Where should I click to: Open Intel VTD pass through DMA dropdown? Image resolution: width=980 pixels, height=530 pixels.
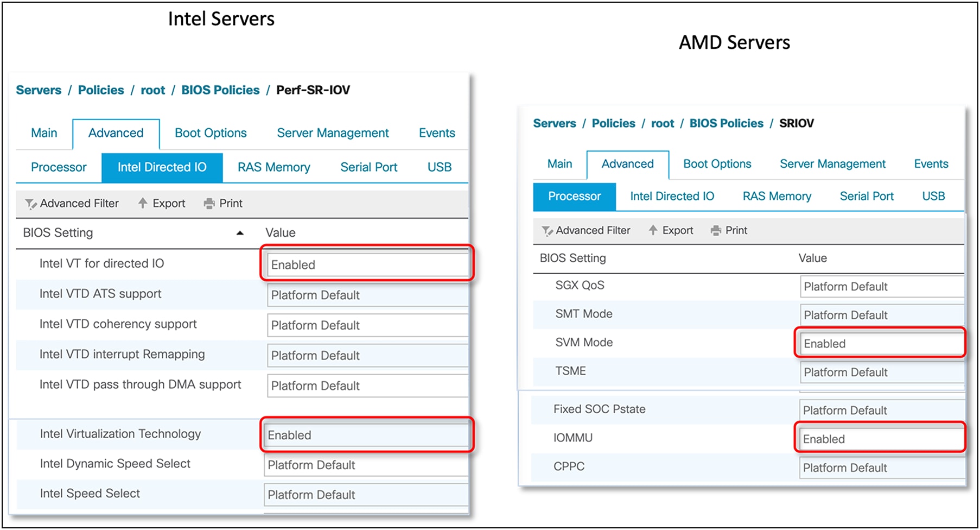click(x=367, y=386)
